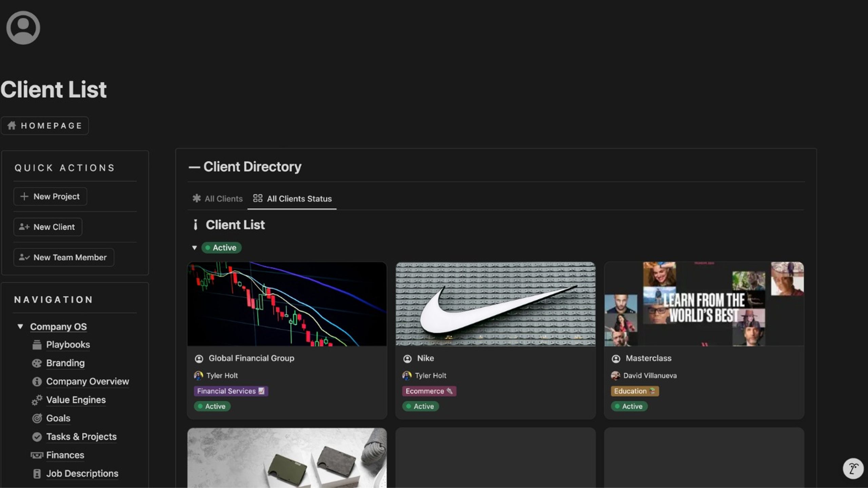The height and width of the screenshot is (488, 868).
Task: Click the Finances money icon
Action: coord(37,455)
